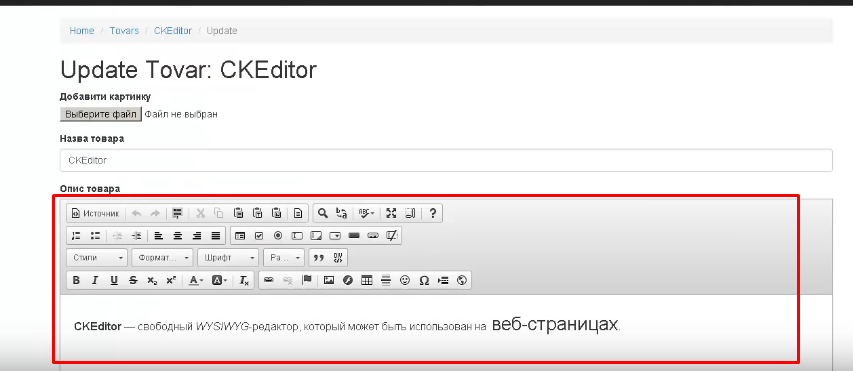Justify the text block

[216, 236]
